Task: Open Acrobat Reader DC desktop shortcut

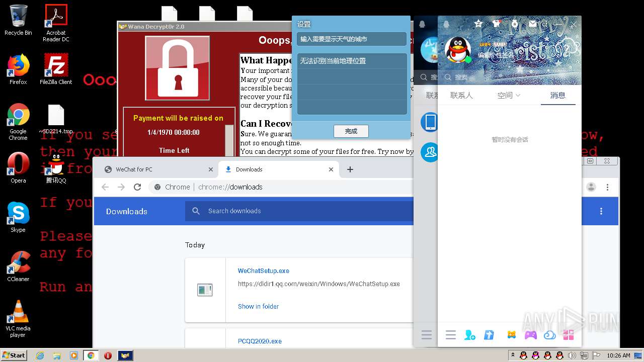Action: click(x=56, y=23)
